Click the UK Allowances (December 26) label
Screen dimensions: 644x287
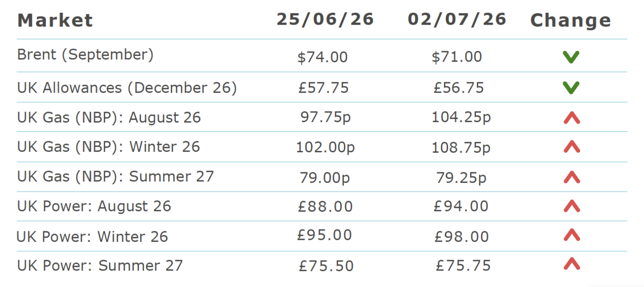[127, 88]
